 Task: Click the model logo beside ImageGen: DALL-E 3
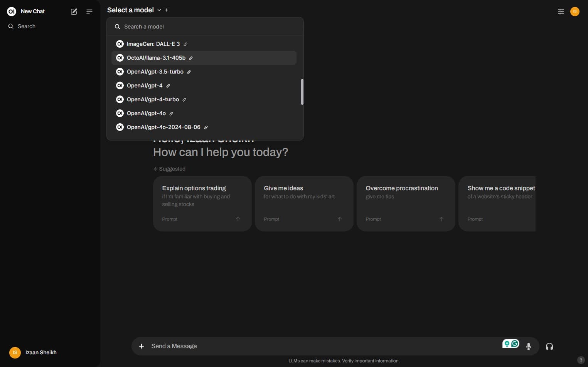120,44
